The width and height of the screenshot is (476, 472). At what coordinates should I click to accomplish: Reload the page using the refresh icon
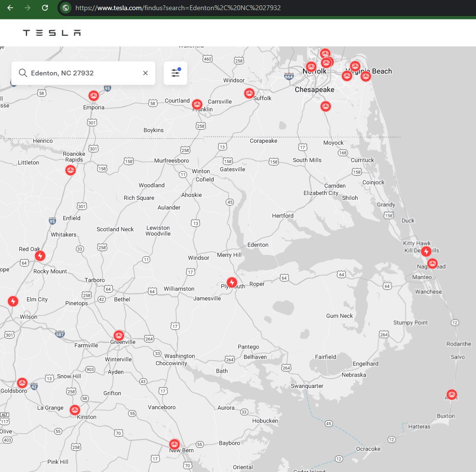(44, 8)
